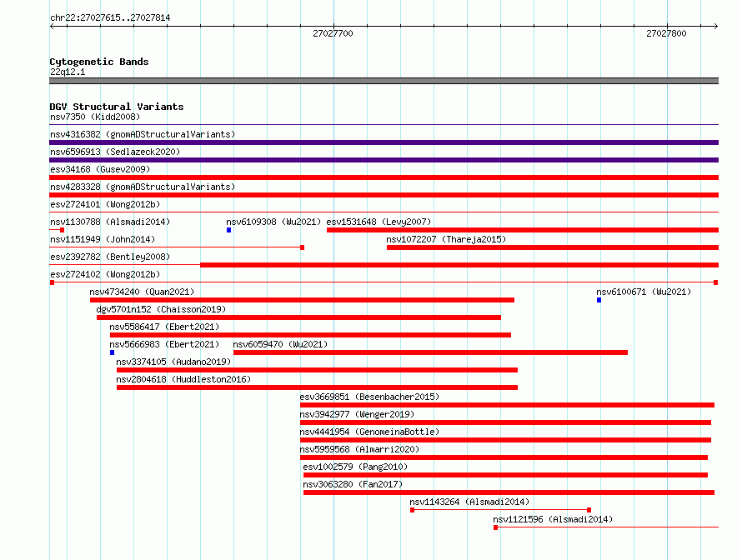Open esv2392782 (Bentley2008) variant
This screenshot has width=742, height=560.
tap(384, 265)
